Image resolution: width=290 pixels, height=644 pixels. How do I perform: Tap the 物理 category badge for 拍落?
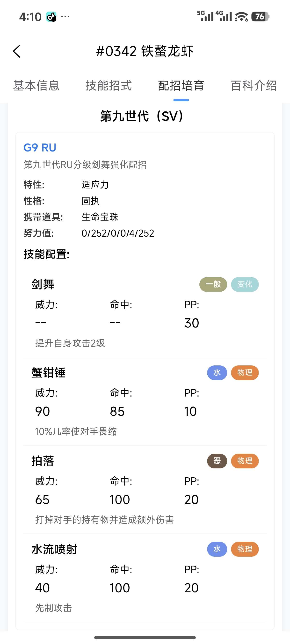(x=245, y=461)
